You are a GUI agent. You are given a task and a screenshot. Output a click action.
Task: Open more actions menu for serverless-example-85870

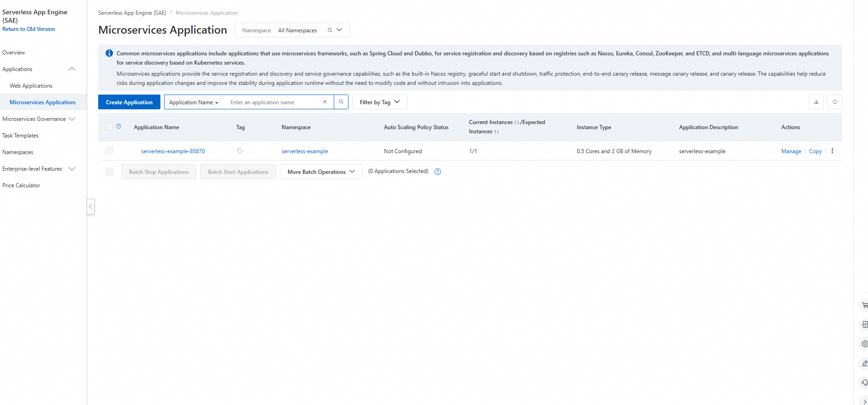click(x=832, y=151)
